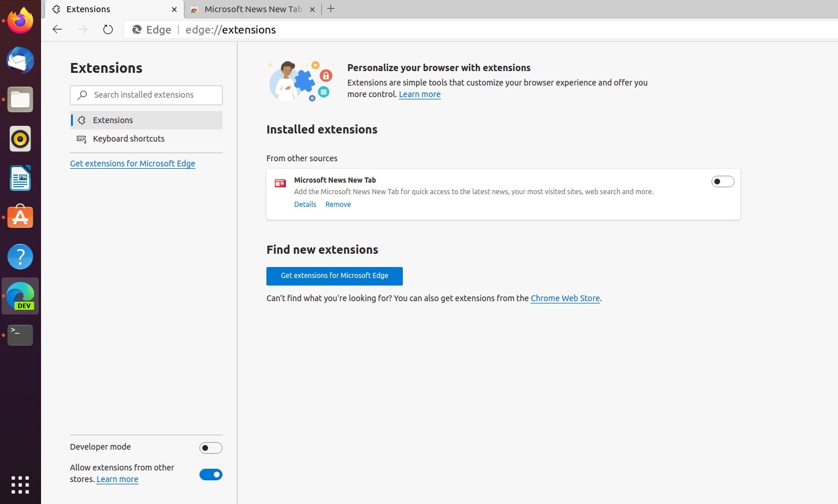
Task: Click the Personalize your browser with extensions heading
Action: [439, 68]
